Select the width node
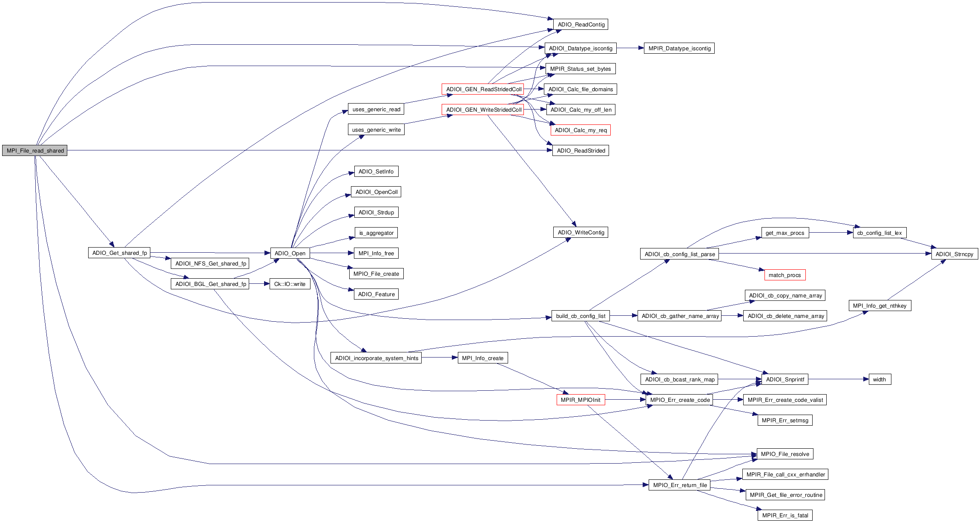Screen dimensions: 980x522 879,379
